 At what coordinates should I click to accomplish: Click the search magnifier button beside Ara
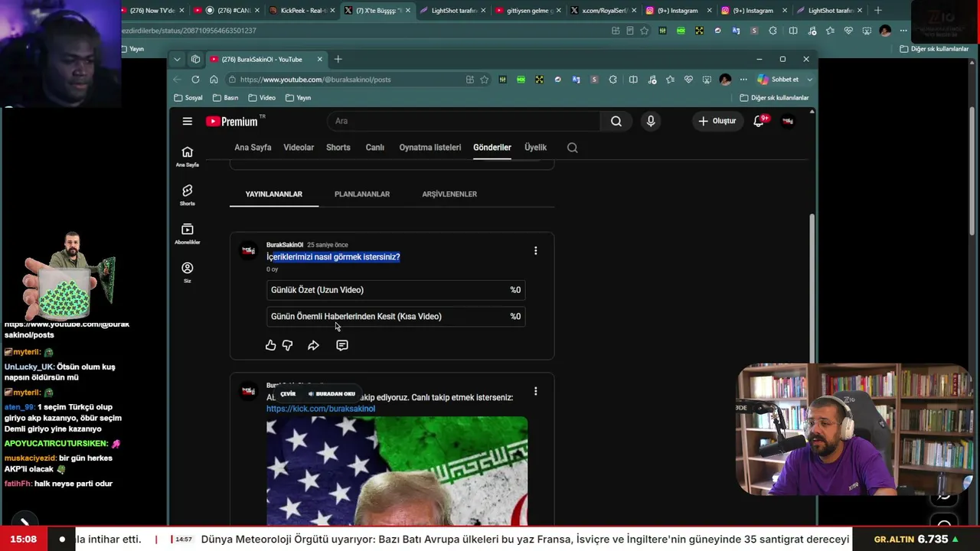pyautogui.click(x=616, y=121)
